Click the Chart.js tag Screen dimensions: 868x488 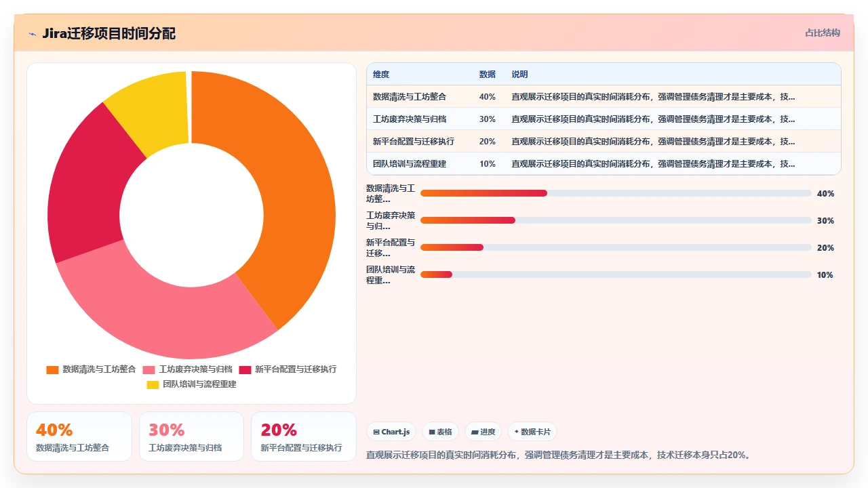[392, 432]
